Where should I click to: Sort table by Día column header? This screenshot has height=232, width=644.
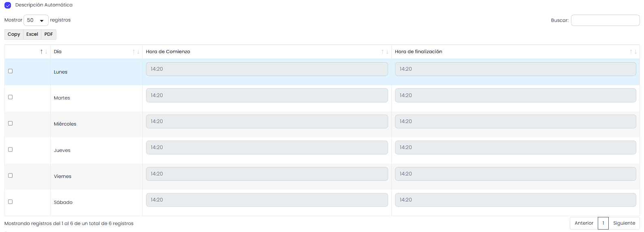pos(97,52)
